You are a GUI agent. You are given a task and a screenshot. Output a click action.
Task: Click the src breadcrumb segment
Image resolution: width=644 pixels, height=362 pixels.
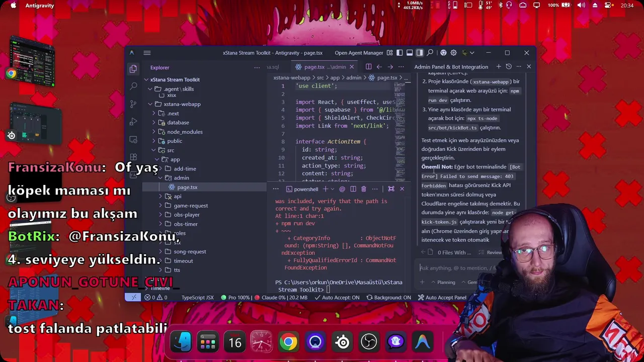coord(320,78)
